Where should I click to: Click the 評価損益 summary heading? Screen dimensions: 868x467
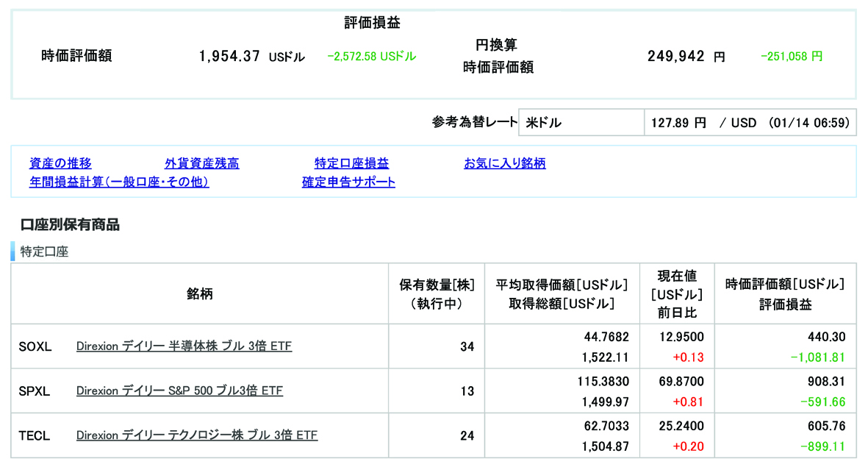pos(372,23)
